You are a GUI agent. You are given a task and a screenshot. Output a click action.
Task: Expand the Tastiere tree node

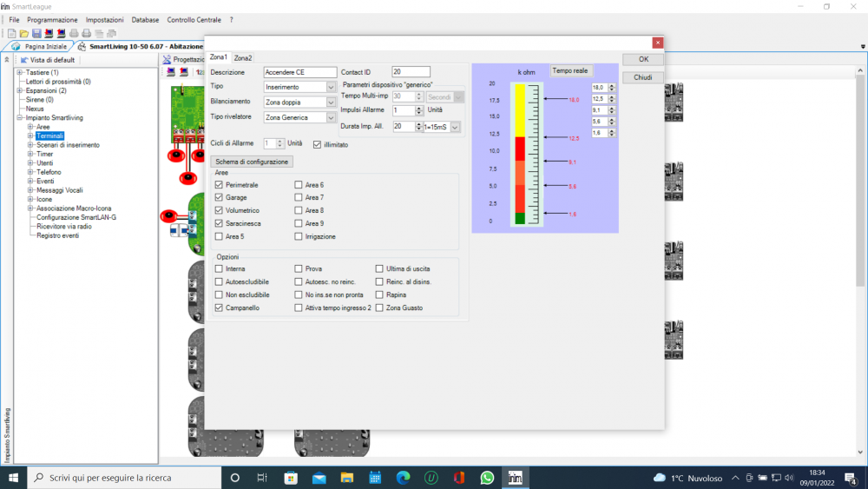coord(19,73)
